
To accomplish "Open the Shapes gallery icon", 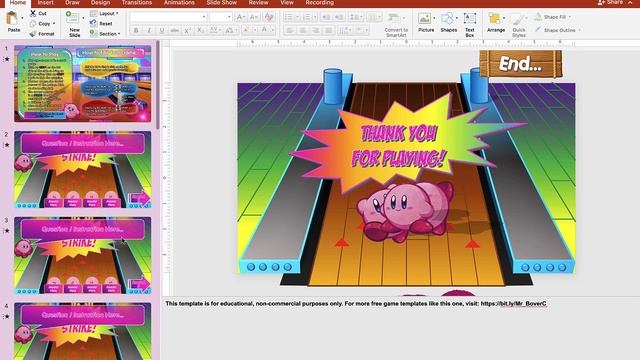I will (447, 18).
